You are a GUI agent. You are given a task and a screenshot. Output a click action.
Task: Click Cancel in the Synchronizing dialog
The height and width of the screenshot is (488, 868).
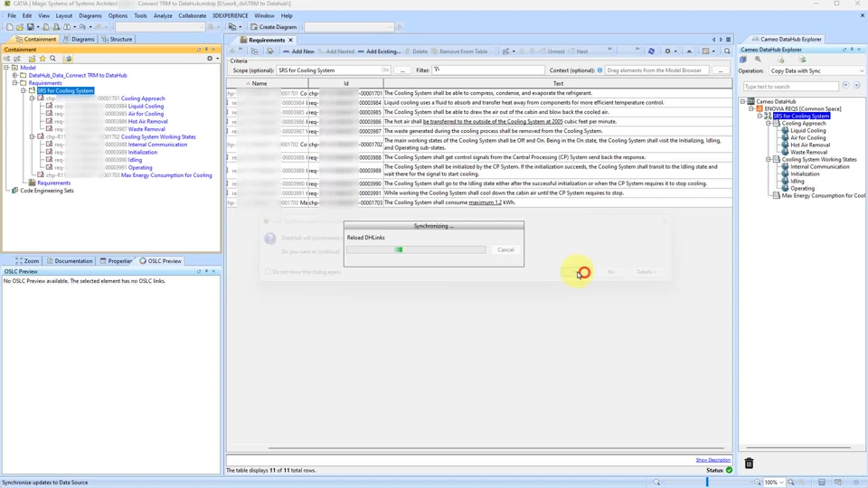coord(505,249)
